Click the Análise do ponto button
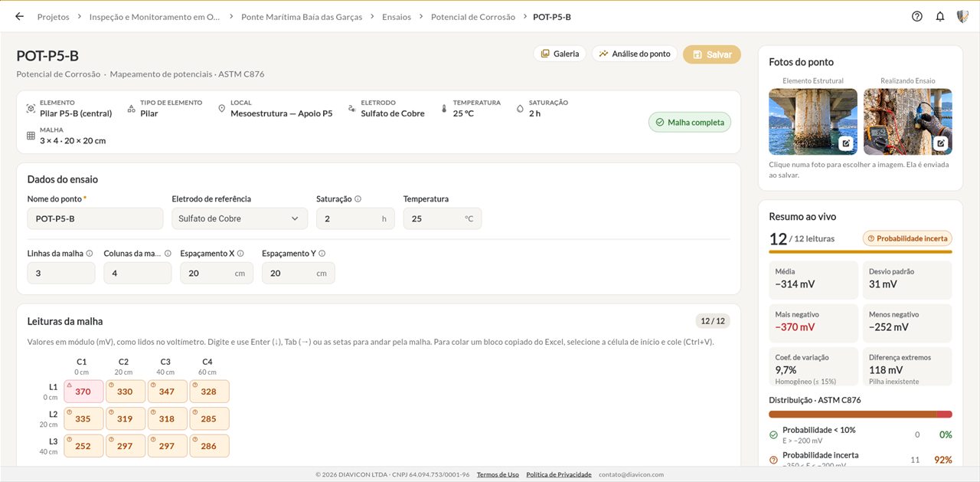Screen dimensions: 980x482 [634, 54]
